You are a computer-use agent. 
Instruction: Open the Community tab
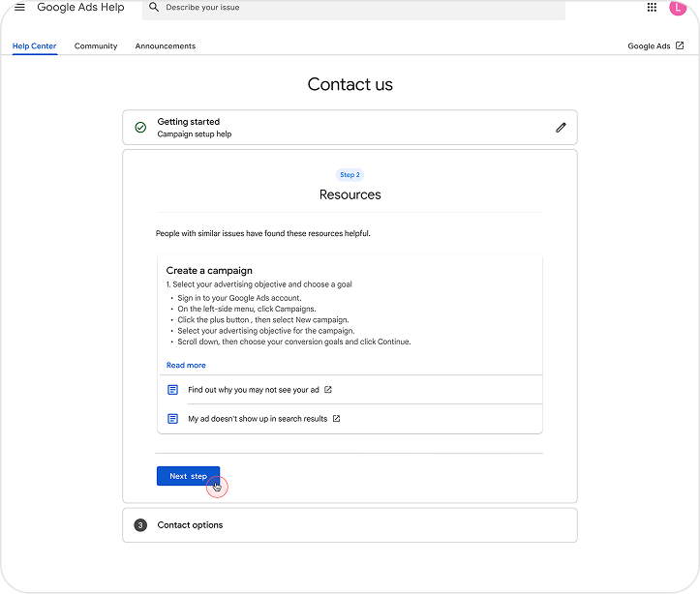[x=96, y=46]
